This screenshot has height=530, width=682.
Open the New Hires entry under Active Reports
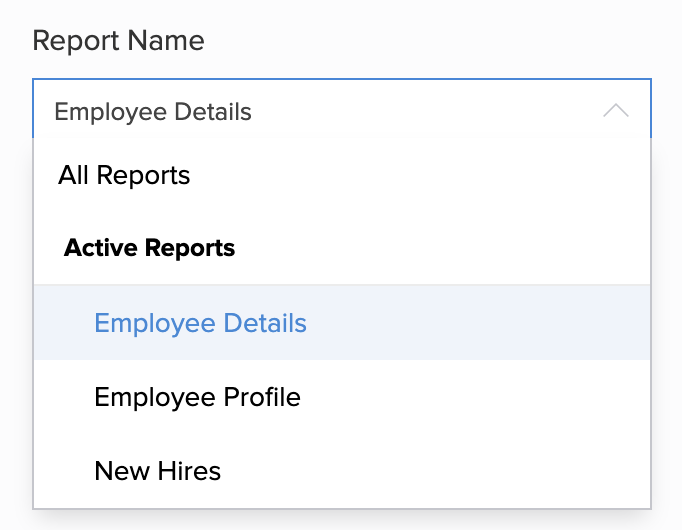(157, 470)
